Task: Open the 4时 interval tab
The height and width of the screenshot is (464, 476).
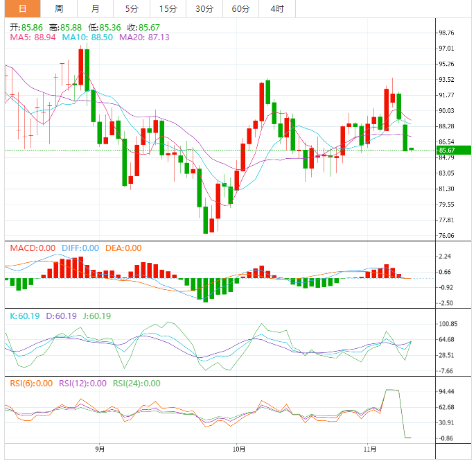Action: (277, 9)
